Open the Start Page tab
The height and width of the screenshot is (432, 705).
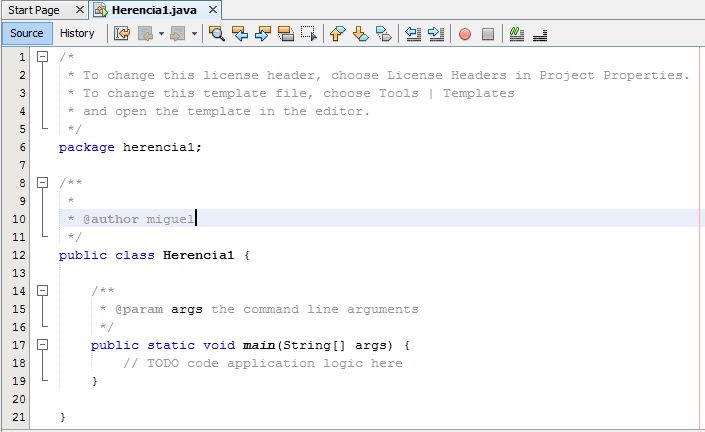[x=34, y=9]
